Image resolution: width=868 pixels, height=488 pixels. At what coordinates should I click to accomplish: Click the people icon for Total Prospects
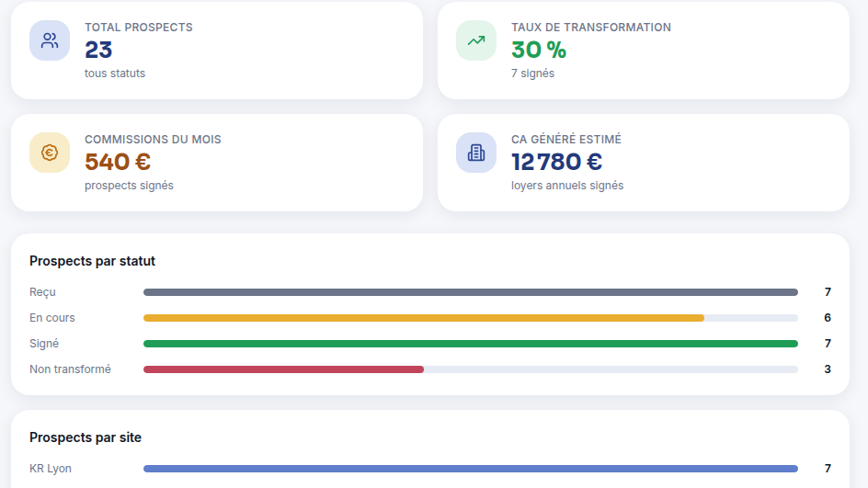(50, 40)
